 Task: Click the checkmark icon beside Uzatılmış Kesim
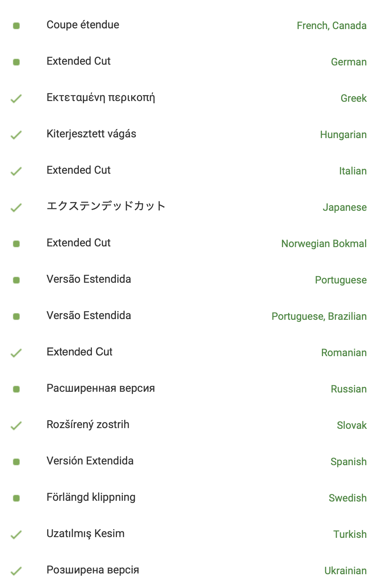click(x=16, y=535)
